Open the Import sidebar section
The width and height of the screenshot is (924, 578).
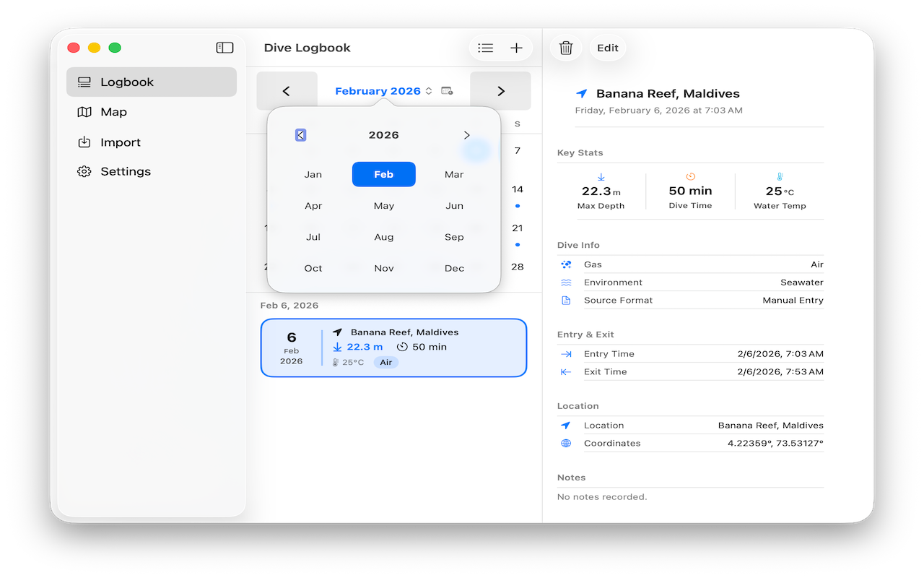(x=152, y=142)
